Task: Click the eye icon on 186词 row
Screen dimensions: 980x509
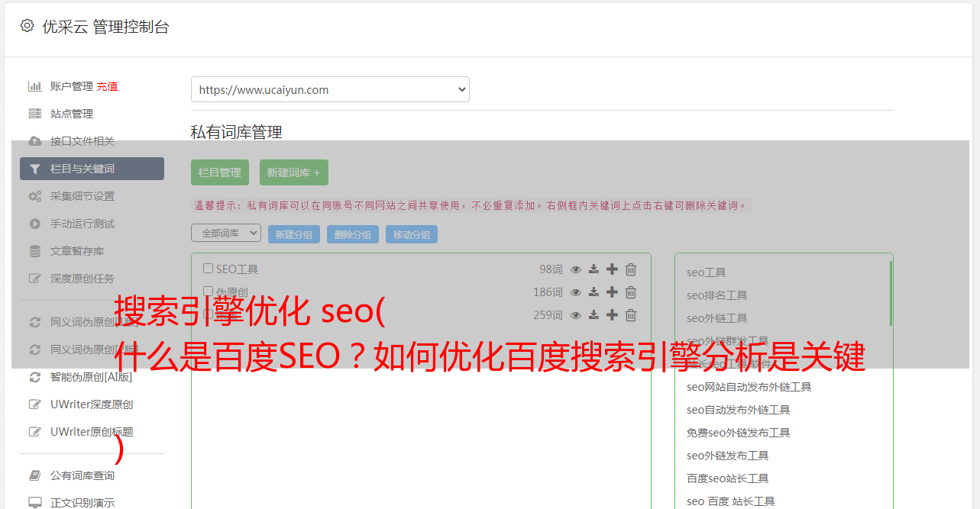Action: pyautogui.click(x=576, y=292)
